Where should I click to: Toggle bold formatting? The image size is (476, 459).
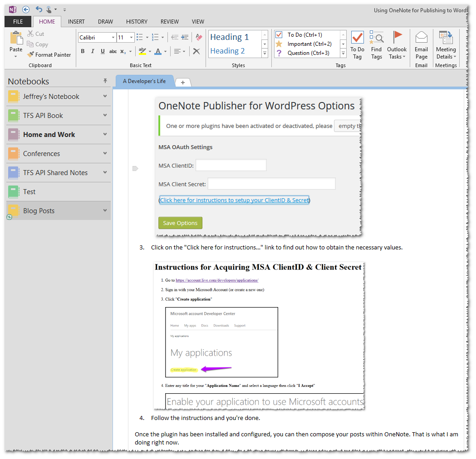83,51
